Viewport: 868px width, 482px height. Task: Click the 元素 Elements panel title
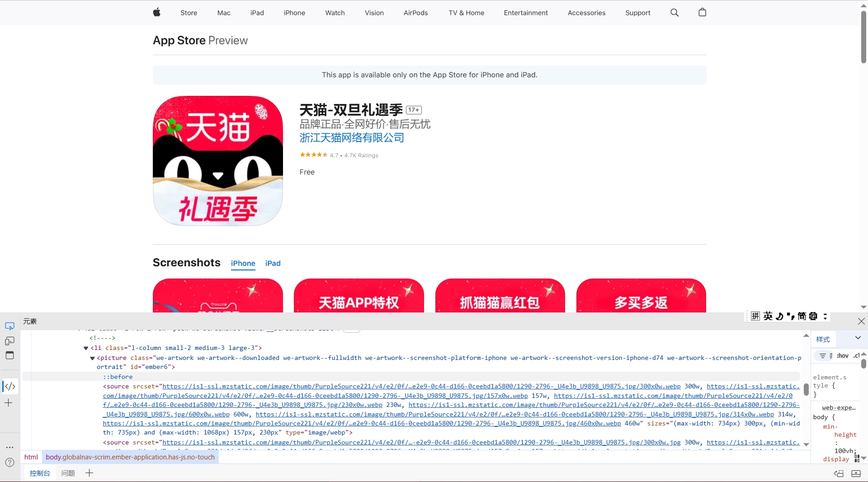(x=30, y=321)
